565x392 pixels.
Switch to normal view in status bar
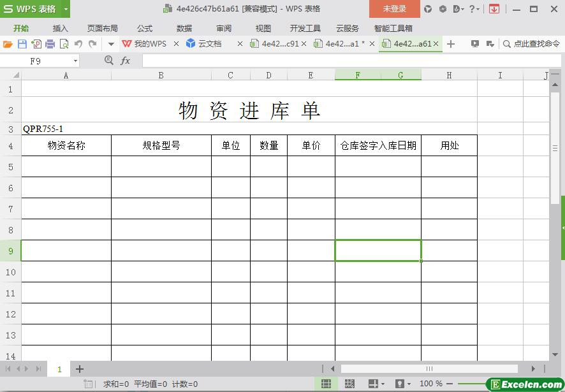[x=326, y=384]
